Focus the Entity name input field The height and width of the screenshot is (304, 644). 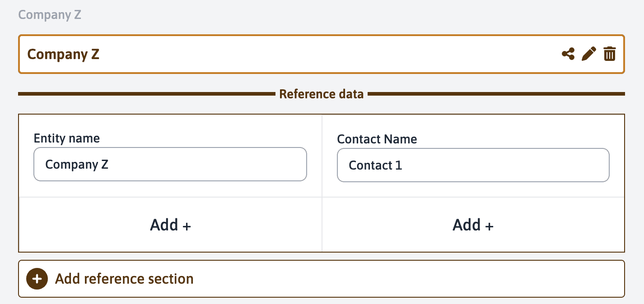pos(170,165)
